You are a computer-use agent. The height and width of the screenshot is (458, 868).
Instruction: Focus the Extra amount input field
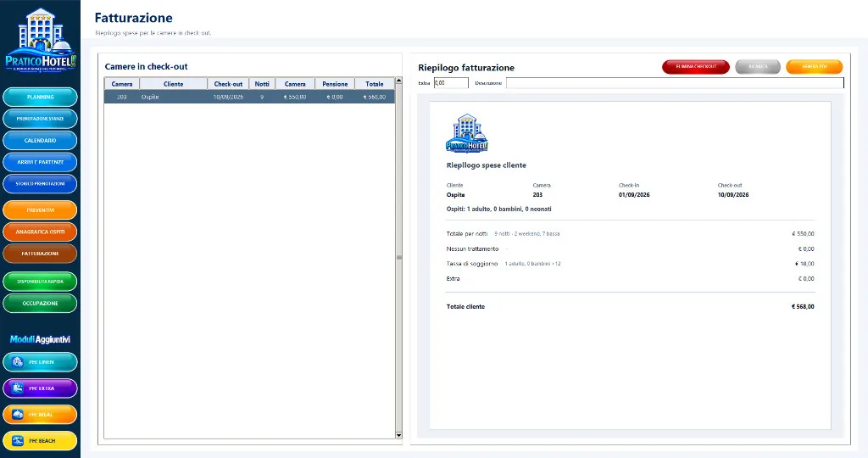pyautogui.click(x=451, y=83)
